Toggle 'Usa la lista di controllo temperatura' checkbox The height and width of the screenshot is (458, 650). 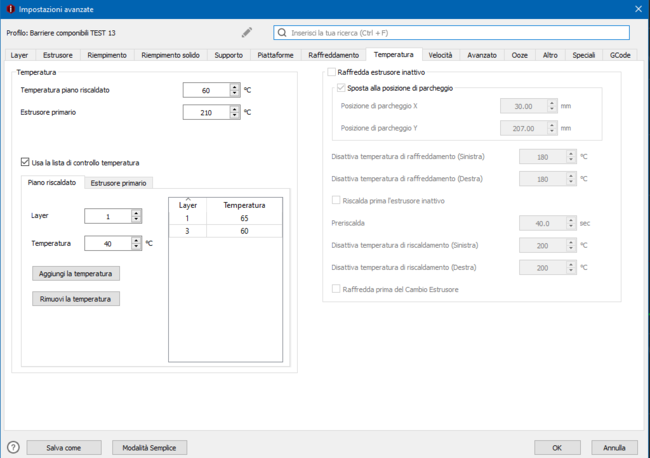[x=26, y=162]
